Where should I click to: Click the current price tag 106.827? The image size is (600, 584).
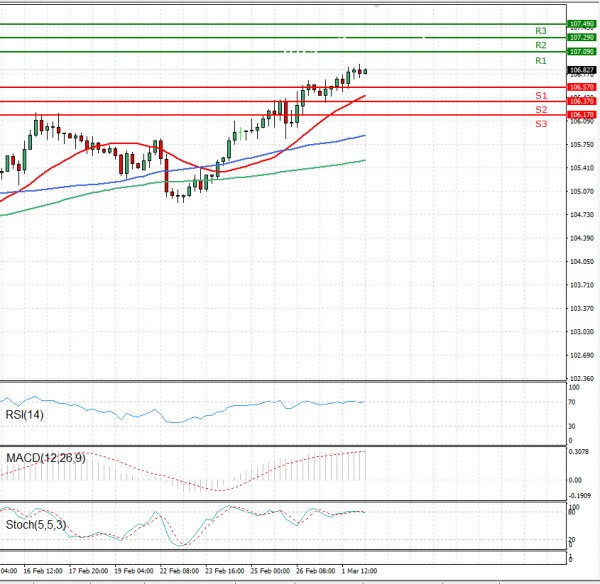point(582,70)
